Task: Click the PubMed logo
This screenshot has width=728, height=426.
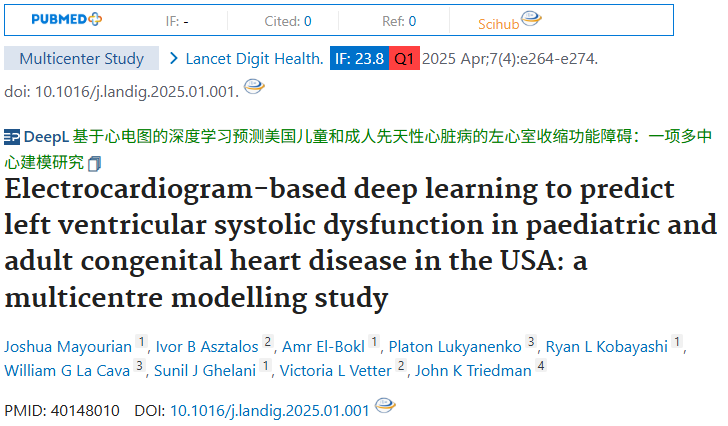Action: [66, 19]
